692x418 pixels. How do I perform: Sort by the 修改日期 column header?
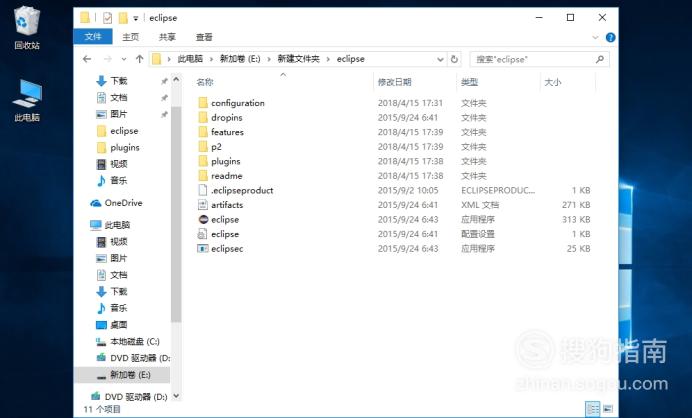point(395,82)
